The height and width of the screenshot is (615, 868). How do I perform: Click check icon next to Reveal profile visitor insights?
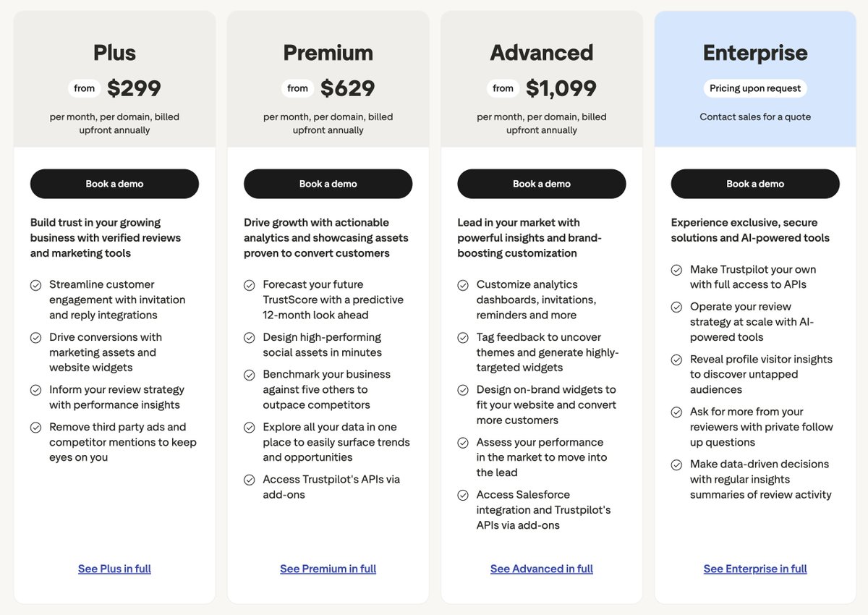coord(677,360)
